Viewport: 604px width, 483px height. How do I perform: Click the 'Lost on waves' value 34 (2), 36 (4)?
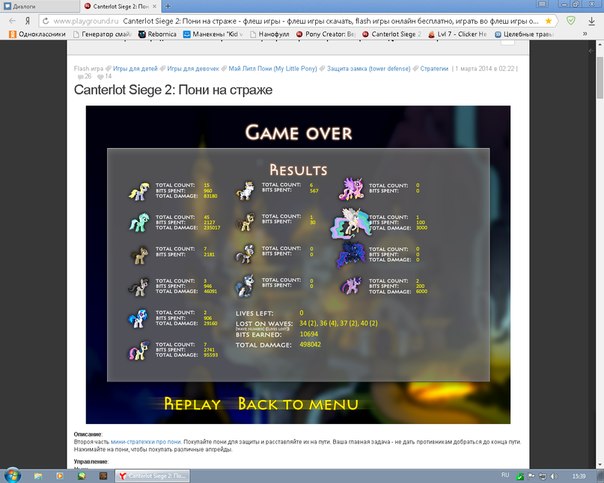point(339,323)
